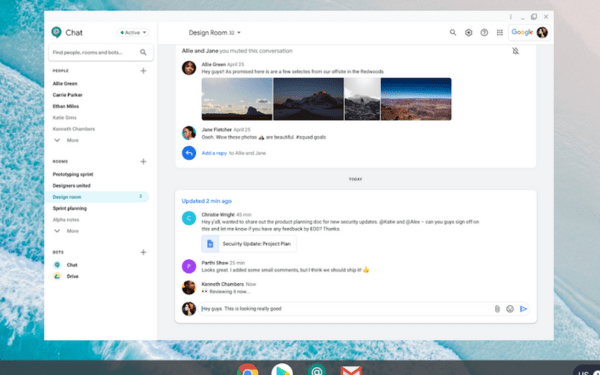Screen dimensions: 600x375
Task: Open the third black-and-white photo
Action: (x=362, y=99)
